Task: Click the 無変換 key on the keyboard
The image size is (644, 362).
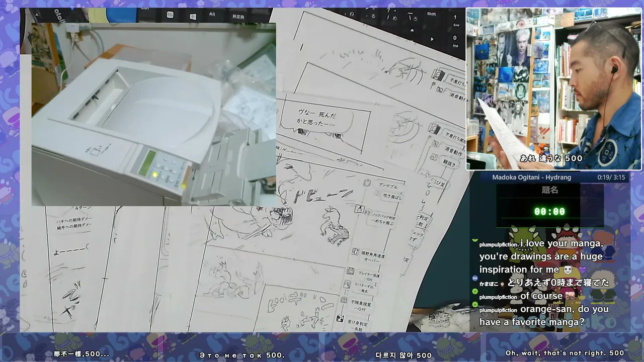Action: 238,16
